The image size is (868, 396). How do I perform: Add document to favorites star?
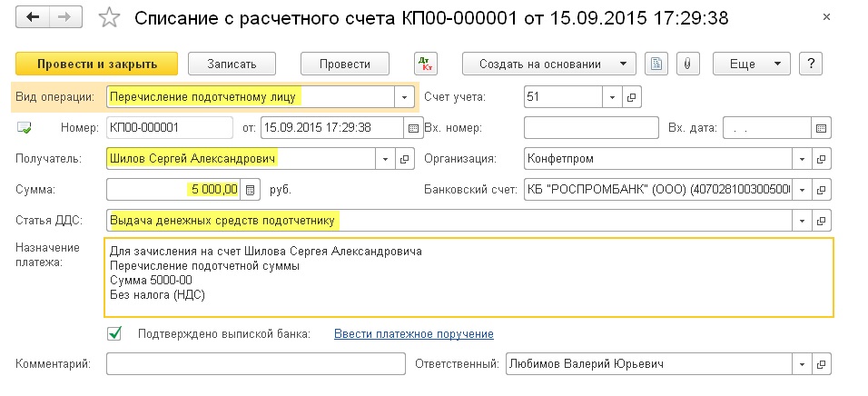pyautogui.click(x=109, y=18)
